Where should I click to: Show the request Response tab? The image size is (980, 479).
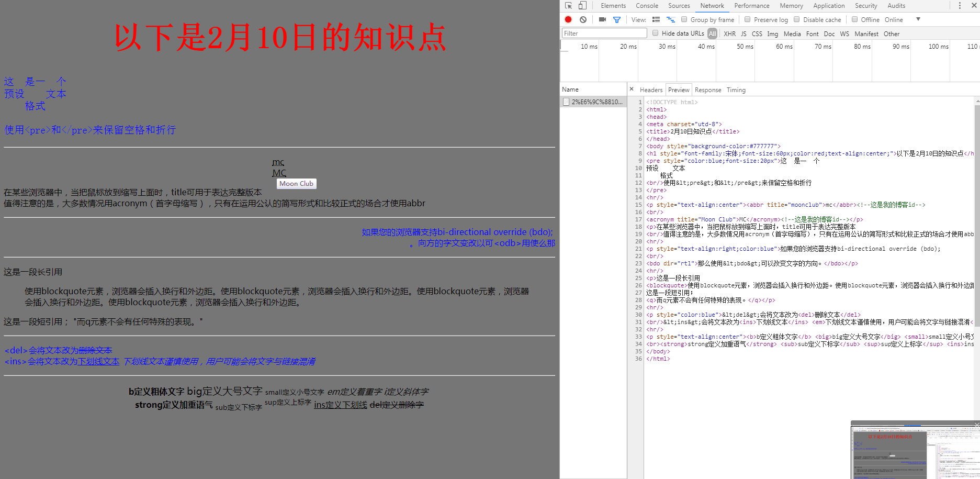click(x=708, y=90)
